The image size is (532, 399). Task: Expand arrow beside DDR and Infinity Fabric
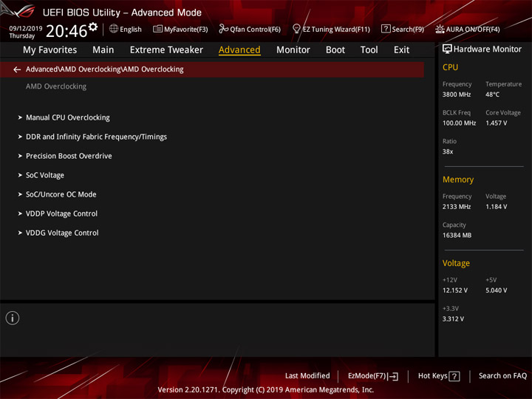tap(20, 137)
